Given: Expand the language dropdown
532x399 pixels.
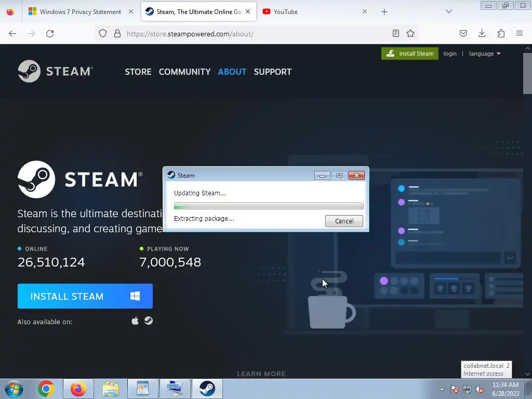Looking at the screenshot, I should (485, 54).
